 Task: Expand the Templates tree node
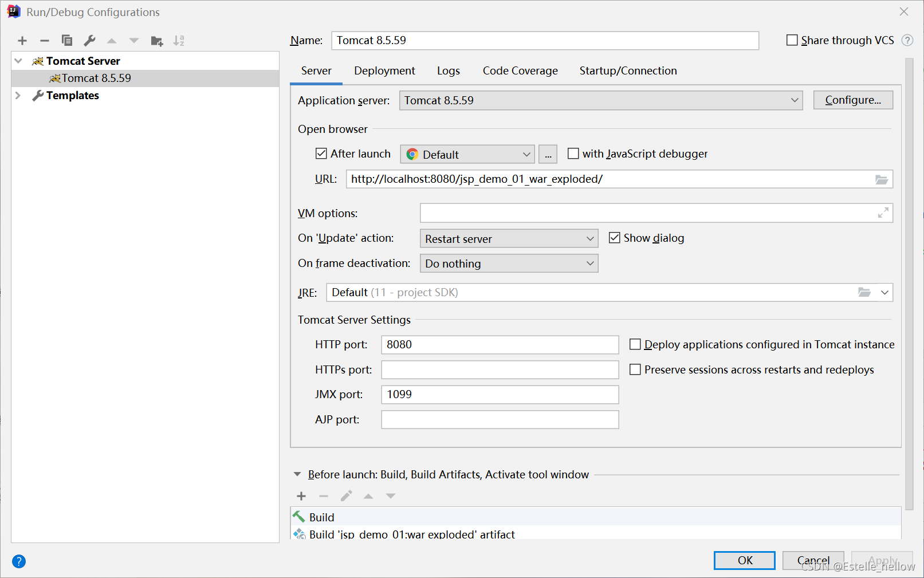pyautogui.click(x=18, y=96)
